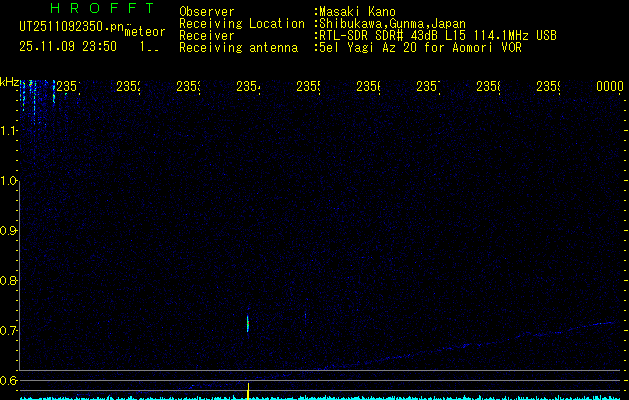Viewport: 629px width, 400px height.
Task: Click the faint rising Doppler trail at right
Action: (469, 345)
